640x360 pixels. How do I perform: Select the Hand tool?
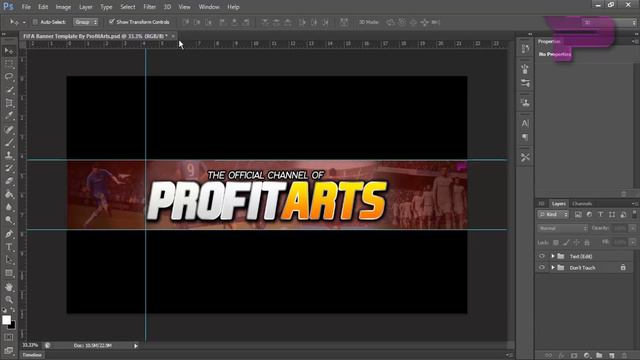point(9,287)
